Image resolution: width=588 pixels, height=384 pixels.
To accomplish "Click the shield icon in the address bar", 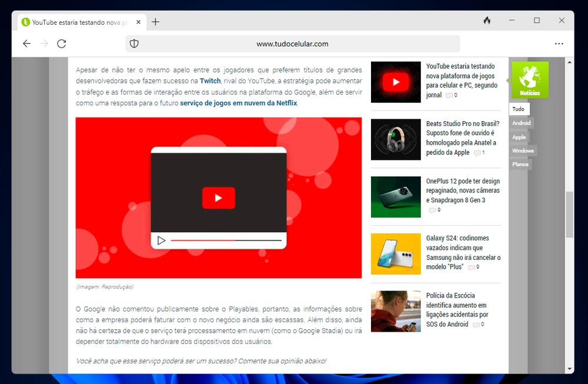I will pyautogui.click(x=134, y=44).
